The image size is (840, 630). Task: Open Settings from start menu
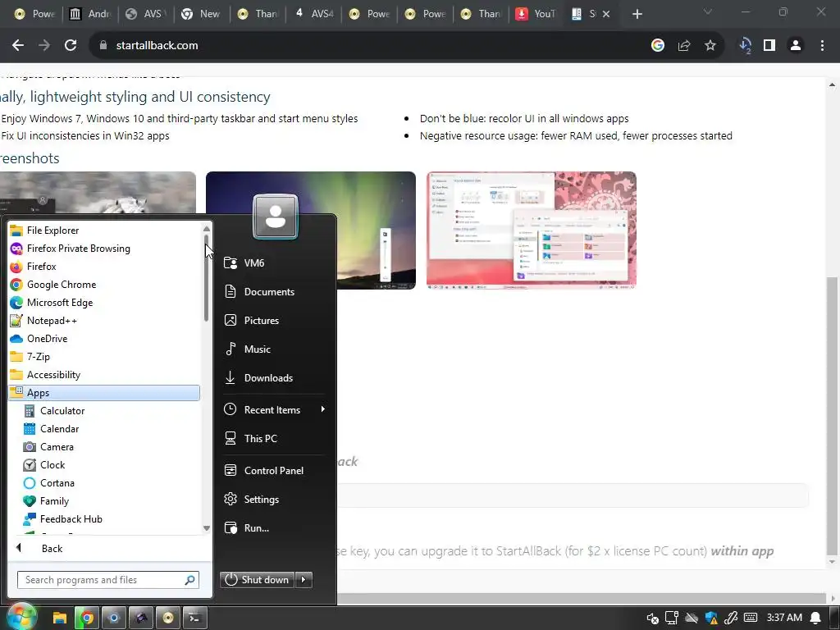pyautogui.click(x=273, y=500)
